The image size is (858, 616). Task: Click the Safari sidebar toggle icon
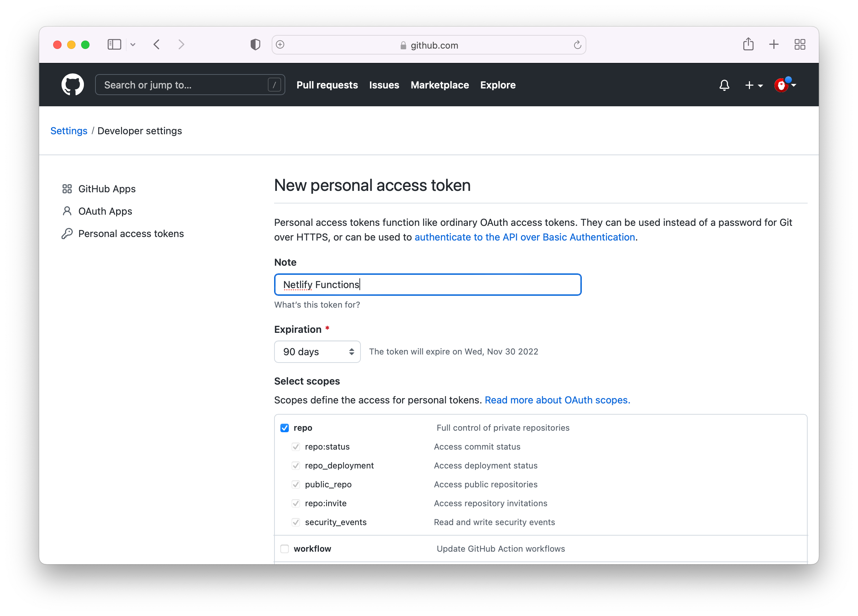click(114, 45)
